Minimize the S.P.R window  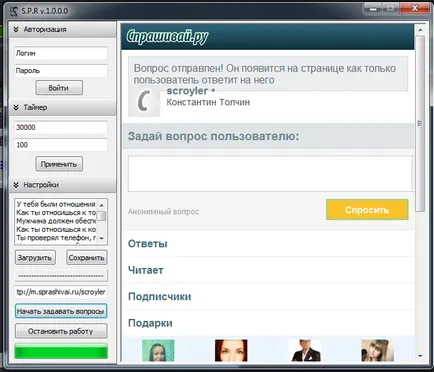(373, 9)
